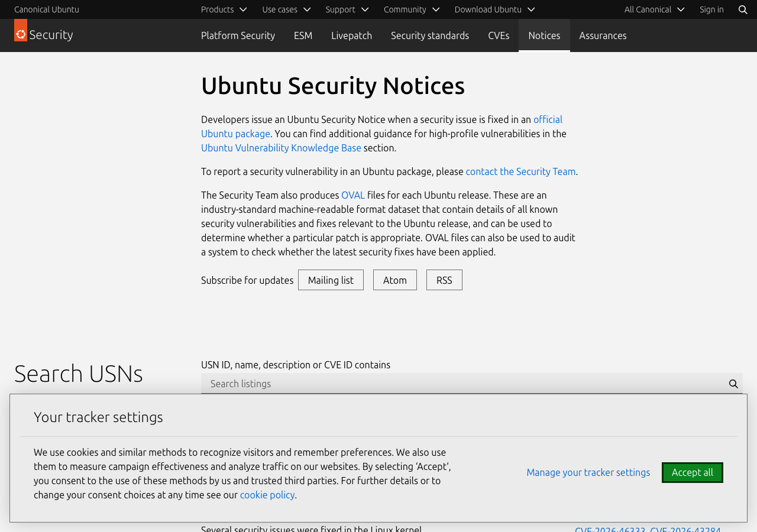Click the Search USNs heading

point(79,374)
